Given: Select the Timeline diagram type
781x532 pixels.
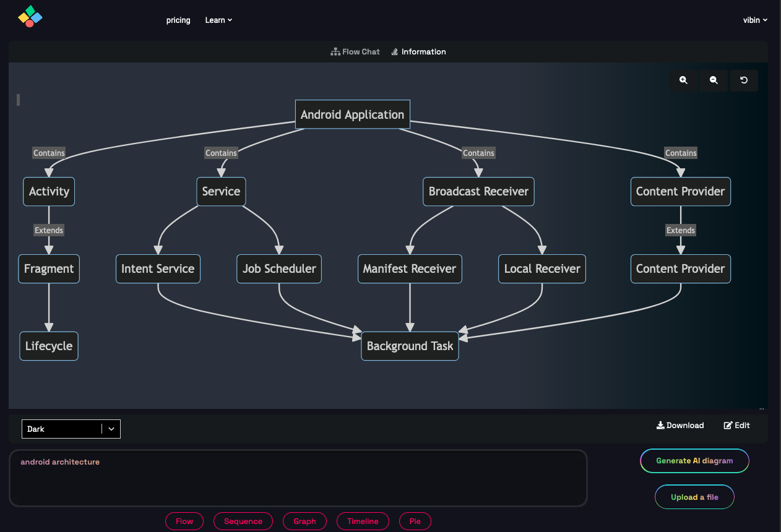Looking at the screenshot, I should coord(363,521).
